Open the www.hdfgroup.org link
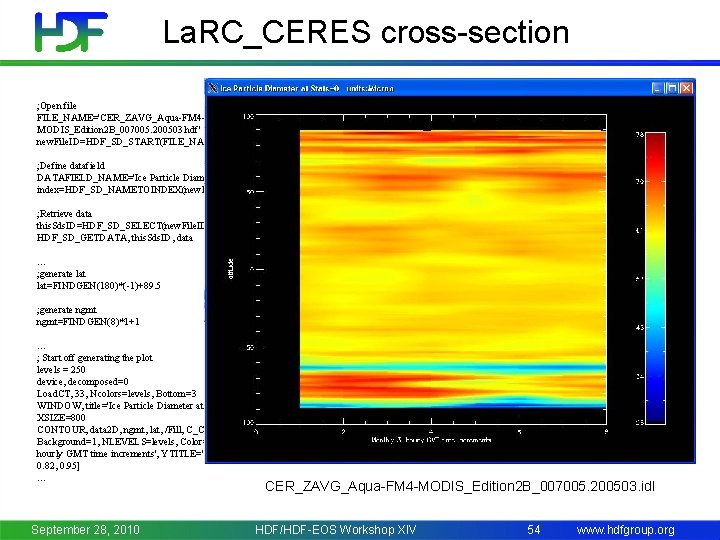The width and height of the screenshot is (720, 540). point(625,529)
